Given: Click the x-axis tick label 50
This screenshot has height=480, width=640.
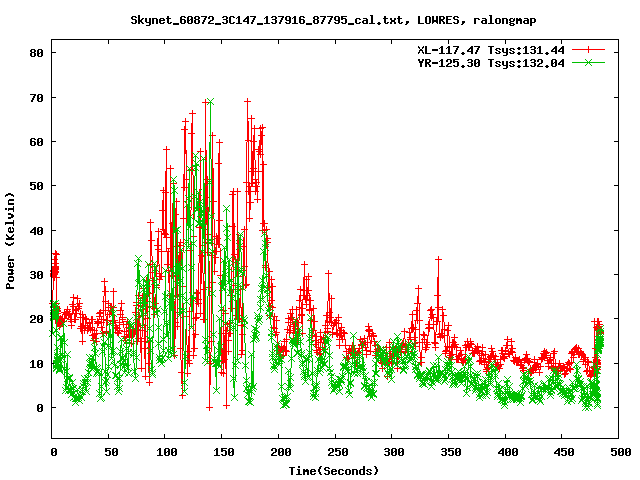Looking at the screenshot, I should pos(111,452).
